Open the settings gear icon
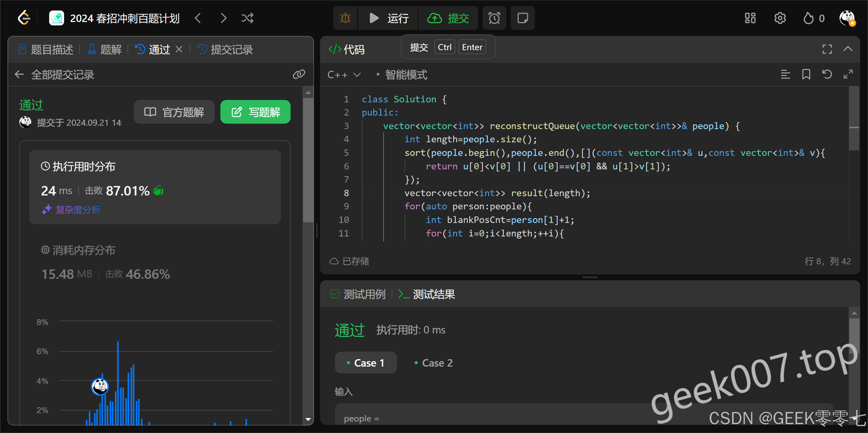This screenshot has width=868, height=433. pyautogui.click(x=780, y=18)
